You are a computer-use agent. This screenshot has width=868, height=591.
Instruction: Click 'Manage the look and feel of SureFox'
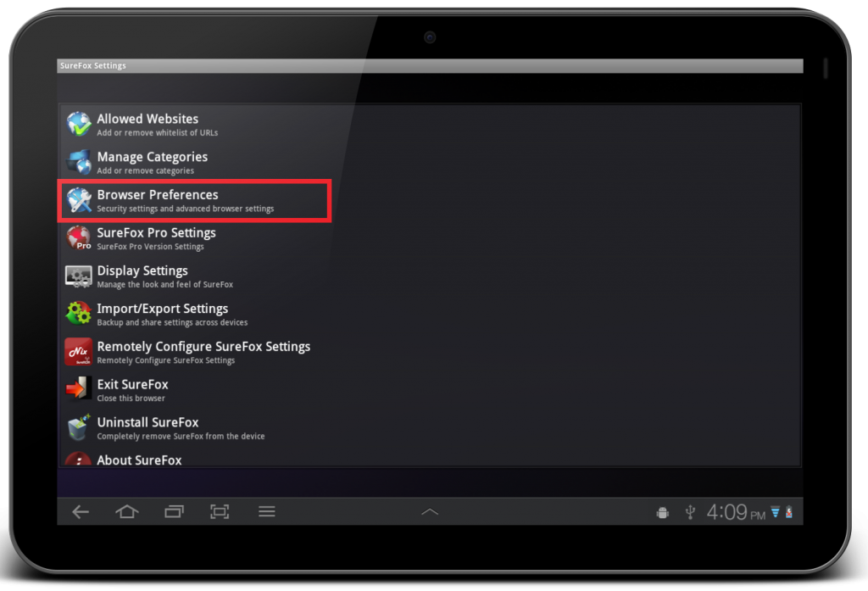tap(165, 285)
